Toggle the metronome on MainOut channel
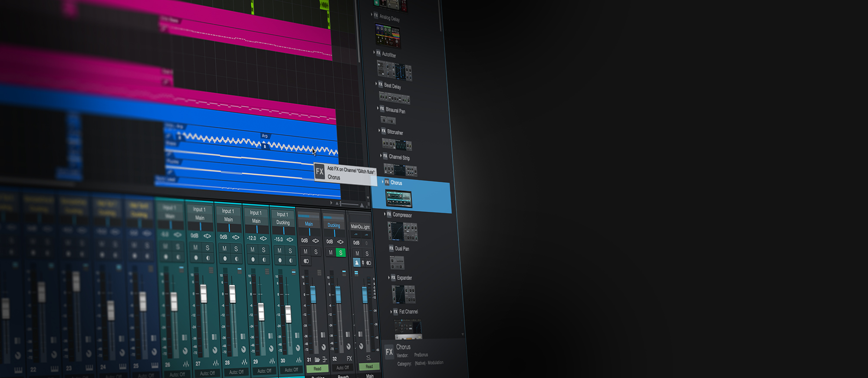The image size is (868, 378). [x=357, y=263]
